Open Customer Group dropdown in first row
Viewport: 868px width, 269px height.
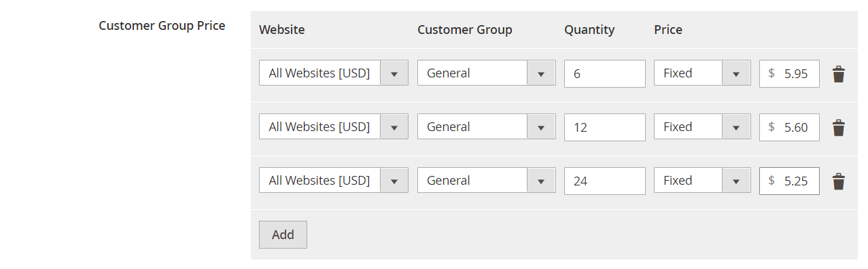click(x=487, y=73)
